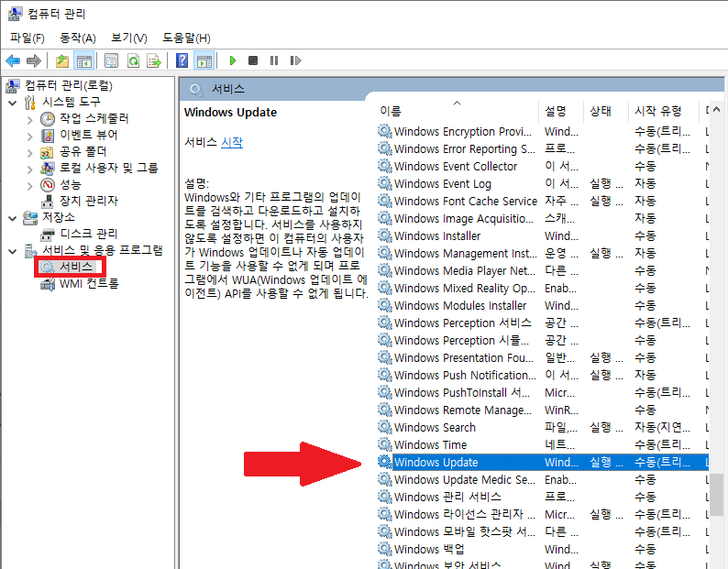The width and height of the screenshot is (728, 569).
Task: Expand the 이벤트 뷰어 node
Action: point(30,137)
